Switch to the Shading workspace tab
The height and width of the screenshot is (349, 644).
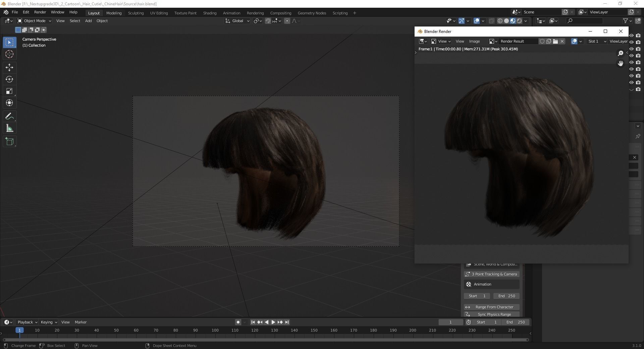point(210,13)
